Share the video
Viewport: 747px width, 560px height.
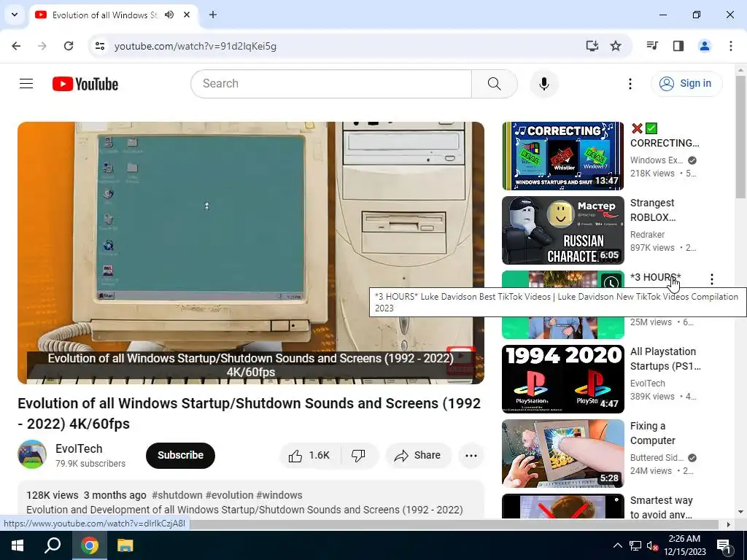click(x=418, y=455)
